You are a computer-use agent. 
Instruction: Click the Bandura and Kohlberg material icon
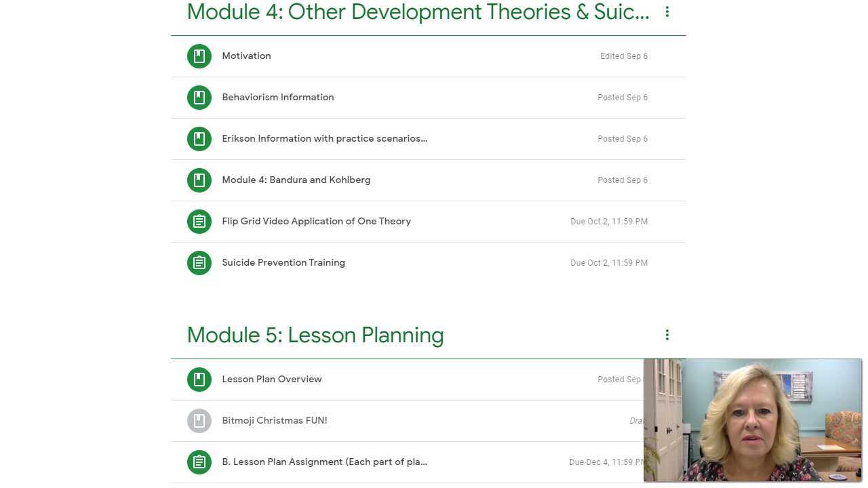coord(199,180)
